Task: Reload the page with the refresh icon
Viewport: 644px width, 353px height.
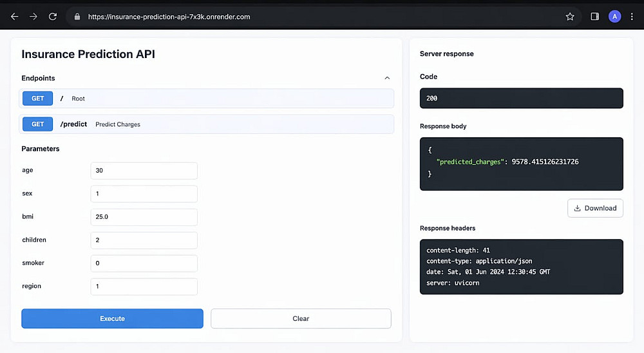Action: [x=53, y=17]
